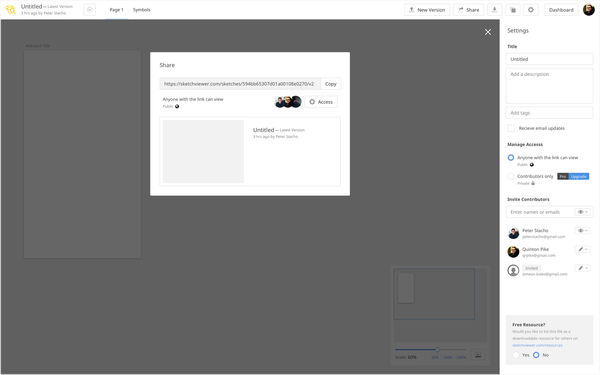Click the layers grid icon in toolbar
The width and height of the screenshot is (600, 375).
click(x=513, y=10)
